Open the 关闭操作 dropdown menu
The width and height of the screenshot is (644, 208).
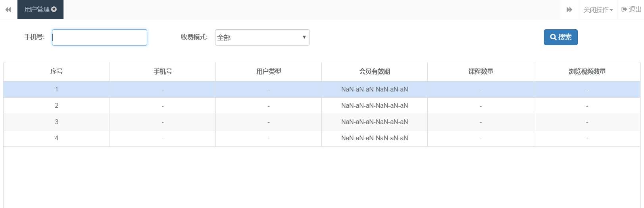(x=598, y=10)
